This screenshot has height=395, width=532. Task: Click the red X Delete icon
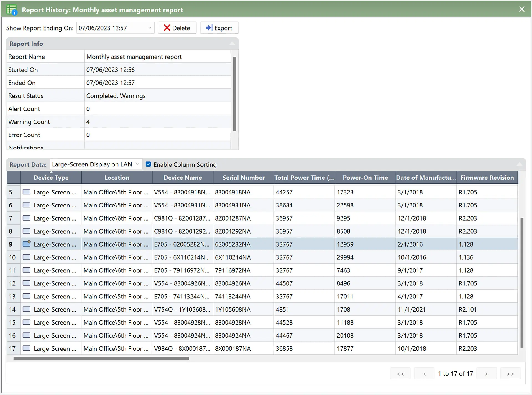[167, 28]
